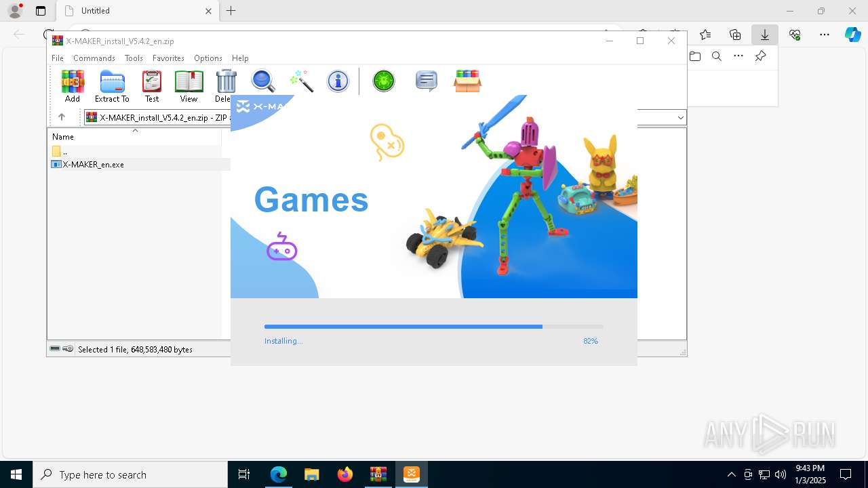Click the Edge profile avatar icon

pos(15,11)
